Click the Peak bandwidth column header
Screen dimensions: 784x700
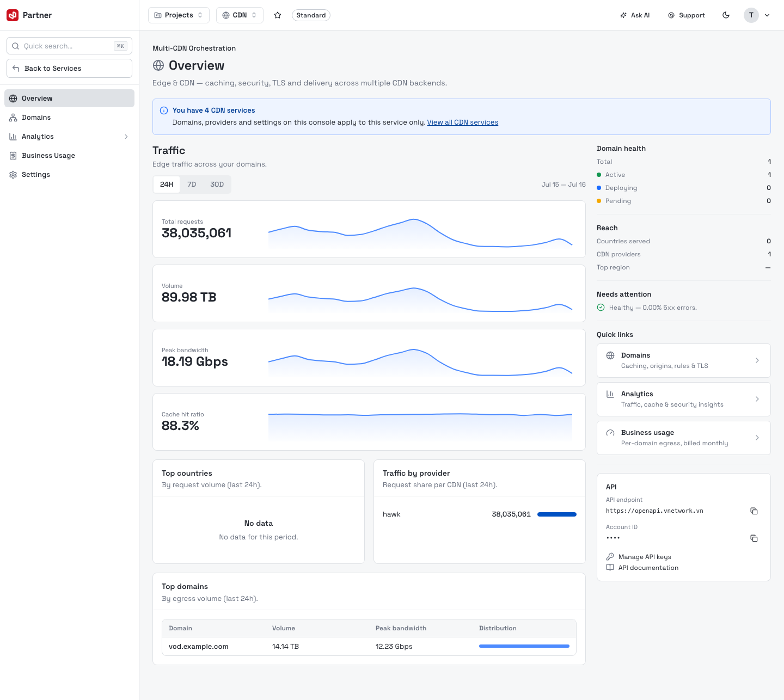[x=401, y=628]
